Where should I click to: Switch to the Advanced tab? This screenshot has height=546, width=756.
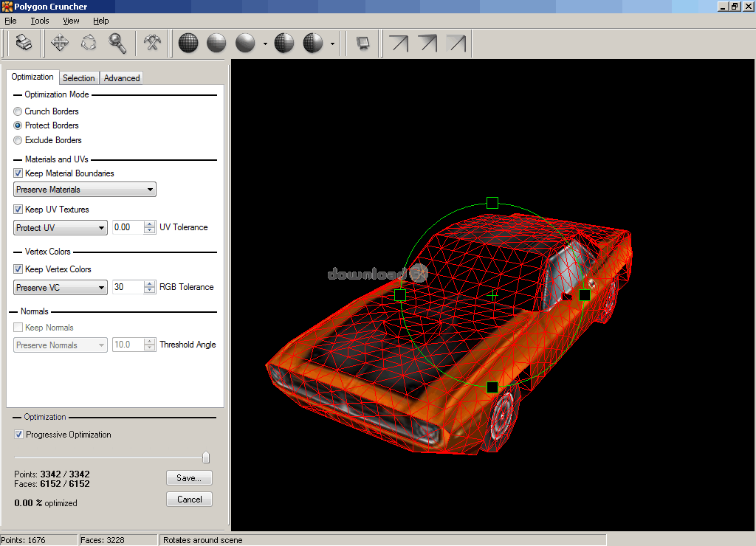[x=122, y=78]
